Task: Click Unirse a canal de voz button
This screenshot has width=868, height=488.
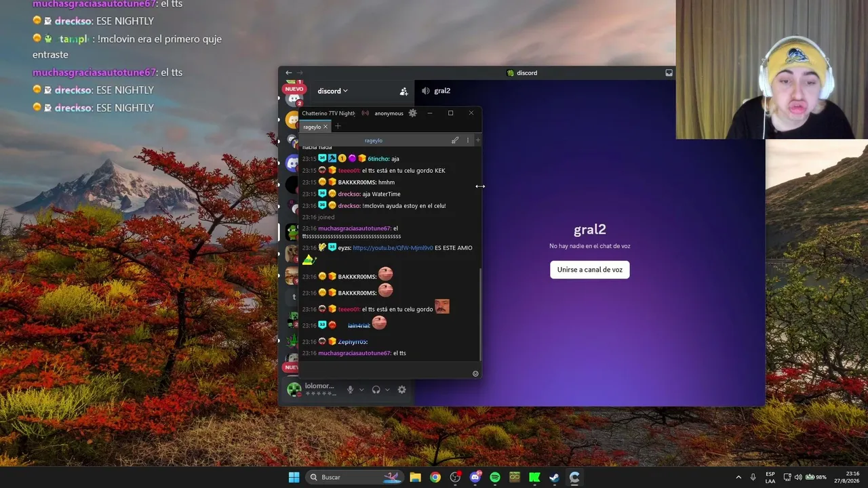Action: tap(590, 270)
